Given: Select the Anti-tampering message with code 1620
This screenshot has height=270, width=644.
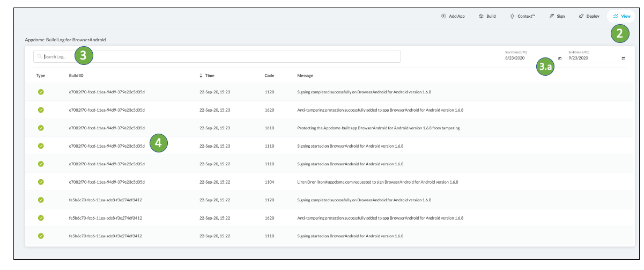Looking at the screenshot, I should tap(380, 110).
